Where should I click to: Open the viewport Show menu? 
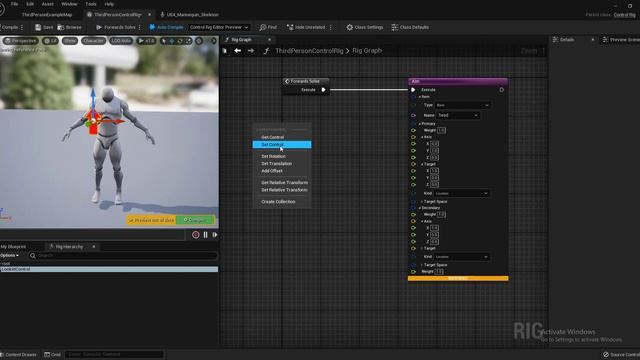[x=70, y=41]
